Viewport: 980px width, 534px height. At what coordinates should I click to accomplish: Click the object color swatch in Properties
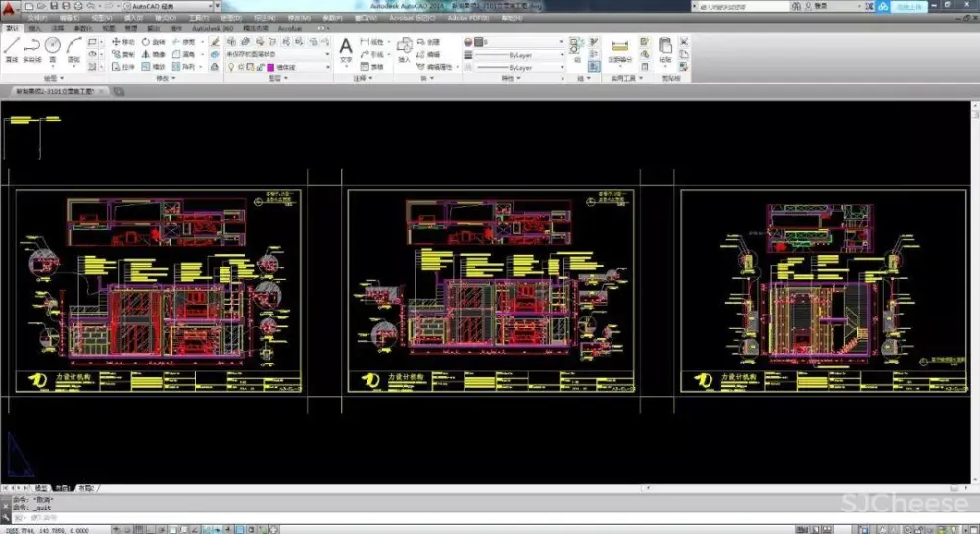pyautogui.click(x=480, y=42)
